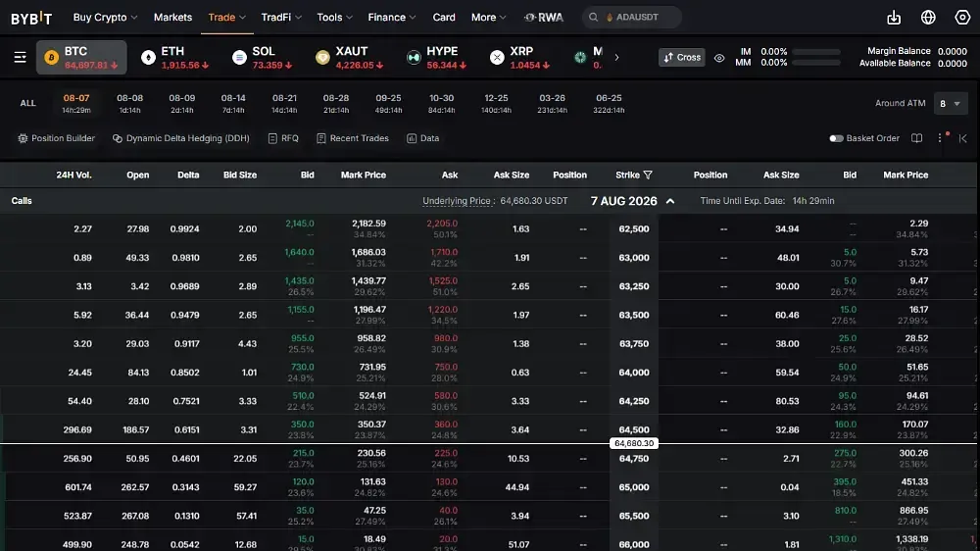Open the three-dot more options menu

point(940,138)
